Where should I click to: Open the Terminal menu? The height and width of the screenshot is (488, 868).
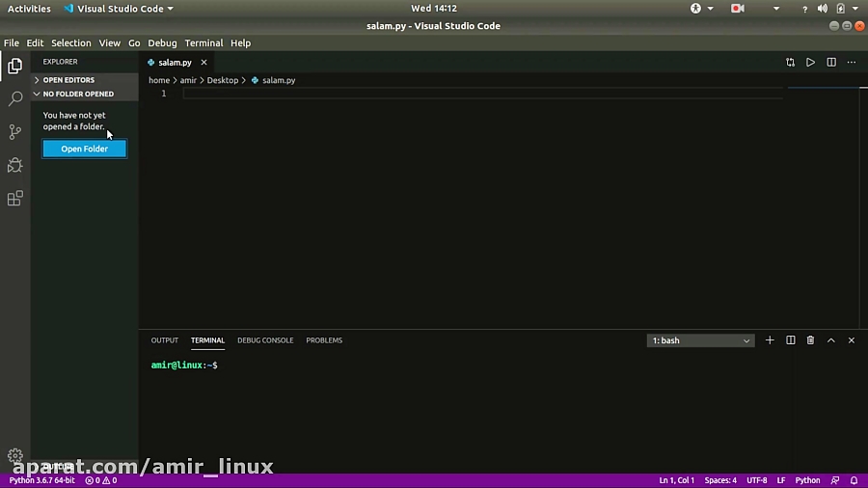tap(203, 43)
